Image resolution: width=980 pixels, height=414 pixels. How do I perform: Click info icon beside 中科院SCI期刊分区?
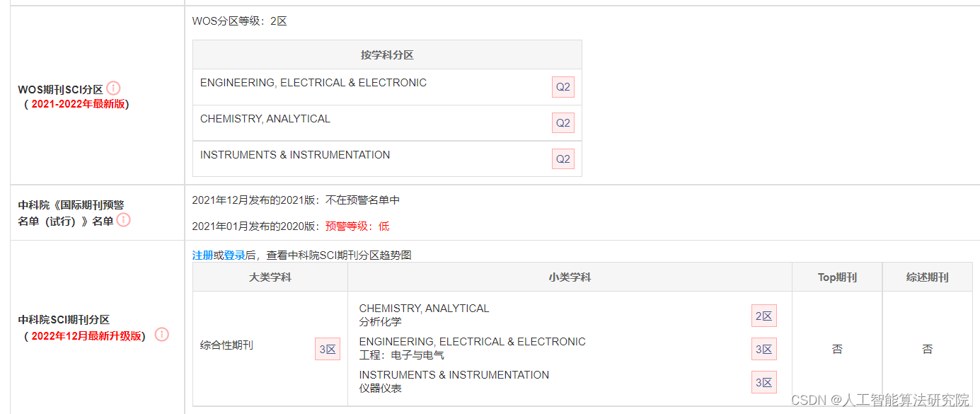[162, 334]
